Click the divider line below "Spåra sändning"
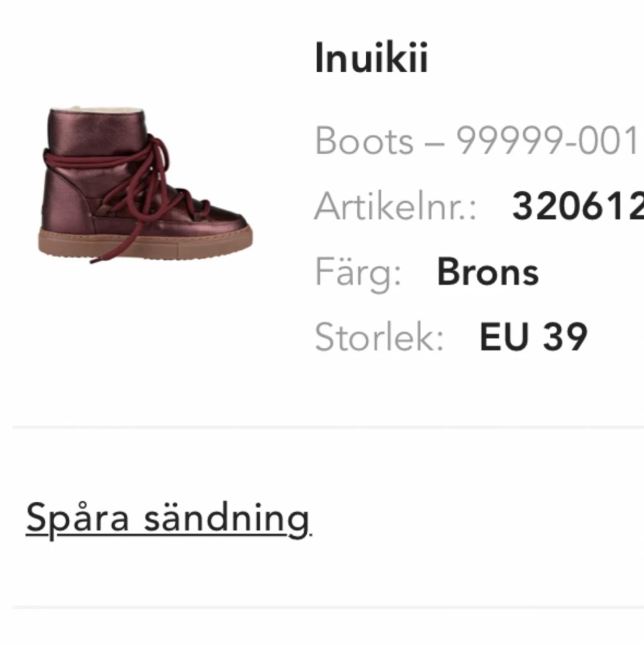The height and width of the screenshot is (645, 644). click(327, 607)
